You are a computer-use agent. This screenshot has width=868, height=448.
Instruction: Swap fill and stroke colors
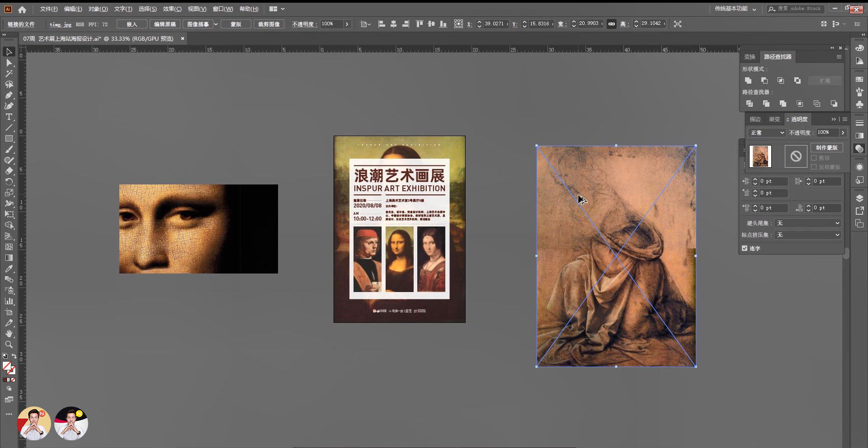(14, 356)
